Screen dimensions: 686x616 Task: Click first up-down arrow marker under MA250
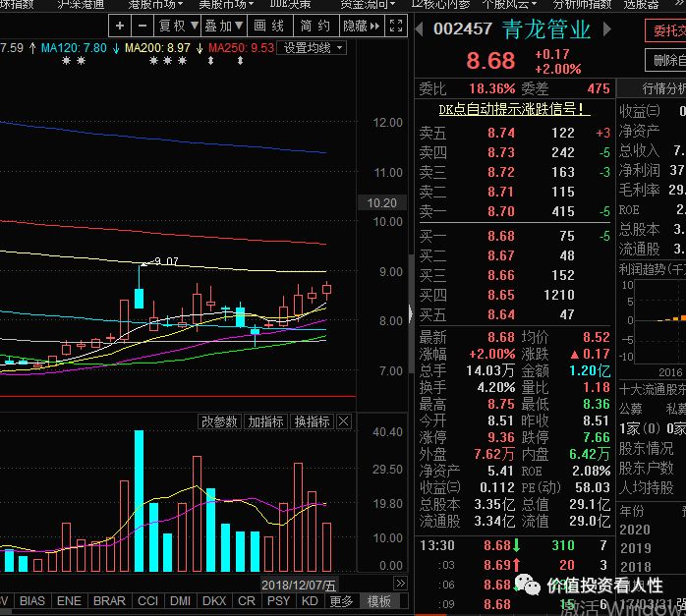click(211, 61)
